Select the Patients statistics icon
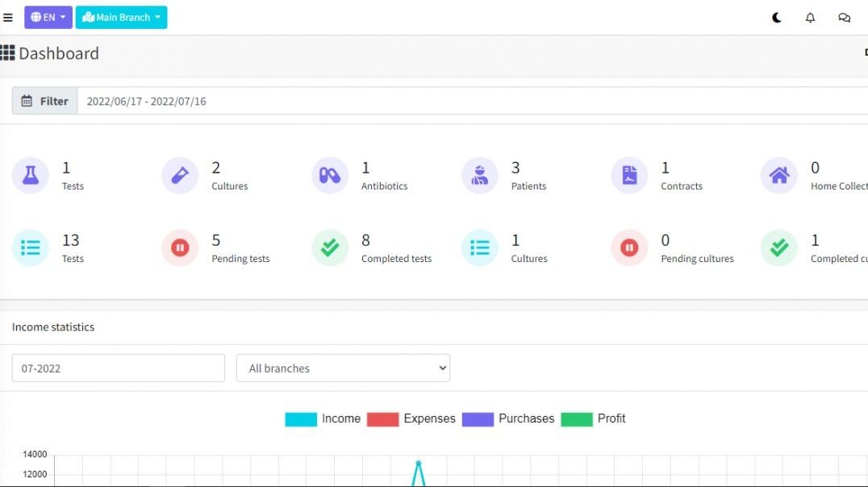Image resolution: width=868 pixels, height=487 pixels. (x=479, y=175)
